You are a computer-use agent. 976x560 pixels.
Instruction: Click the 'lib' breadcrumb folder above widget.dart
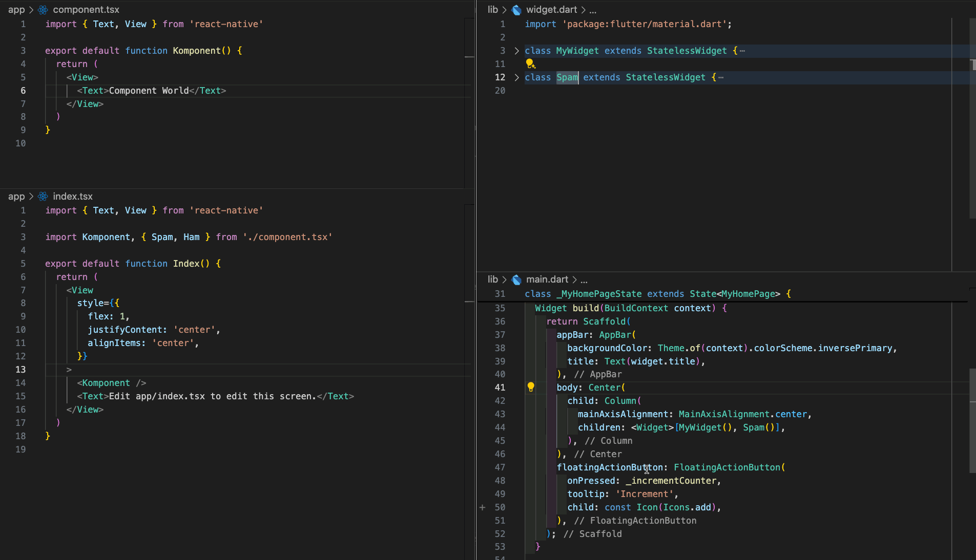493,10
